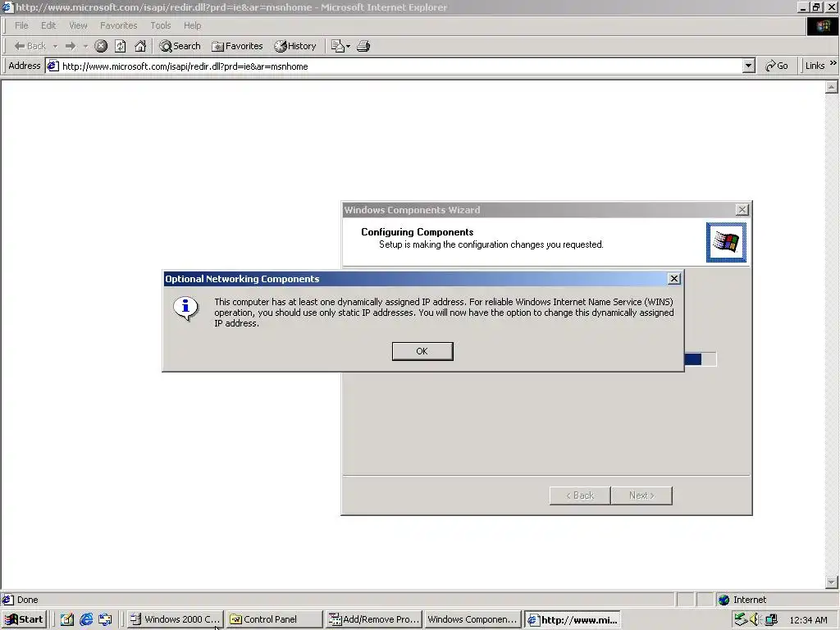Viewport: 840px width, 630px height.
Task: Click OK in Optional Networking Components dialog
Action: pyautogui.click(x=422, y=351)
